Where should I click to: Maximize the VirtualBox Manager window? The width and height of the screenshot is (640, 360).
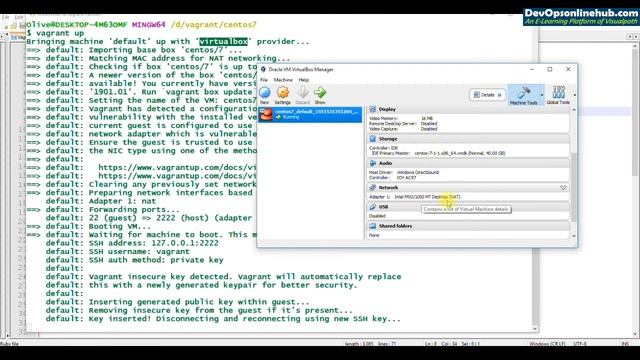[x=550, y=69]
